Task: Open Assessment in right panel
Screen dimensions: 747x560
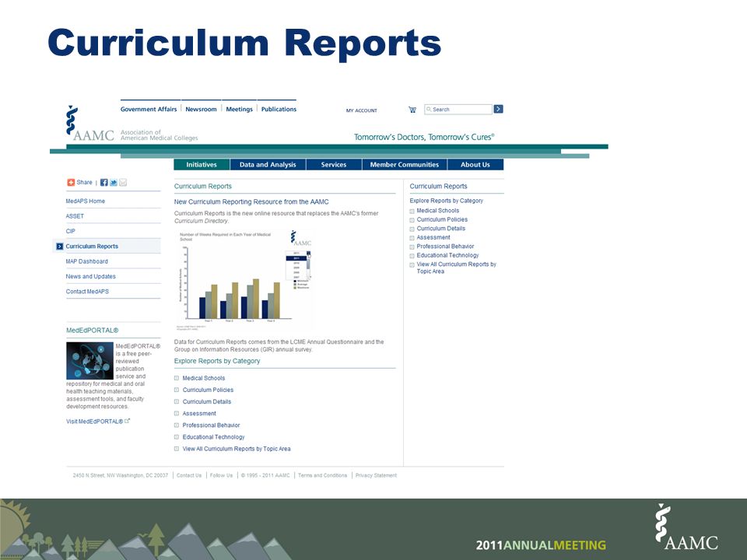Action: point(433,237)
